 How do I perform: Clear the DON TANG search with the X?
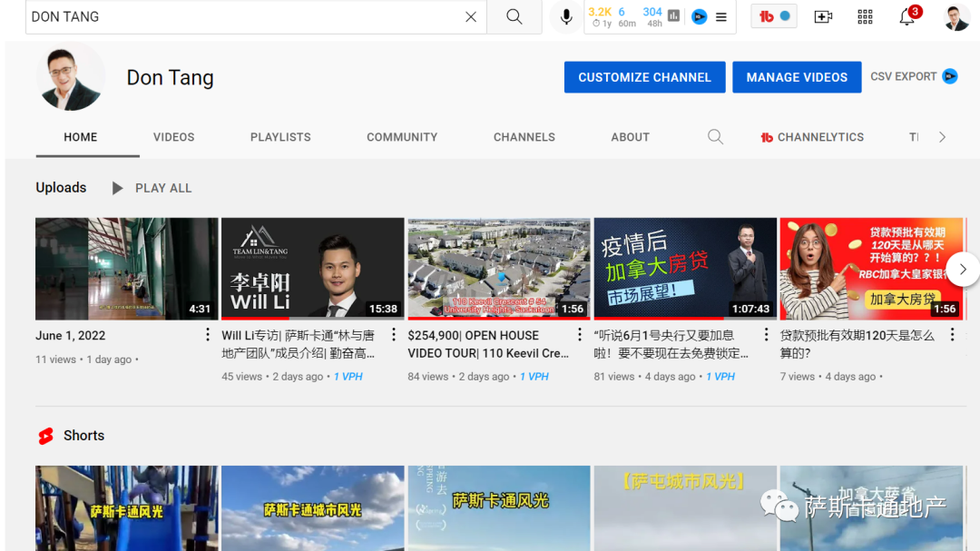pos(470,16)
